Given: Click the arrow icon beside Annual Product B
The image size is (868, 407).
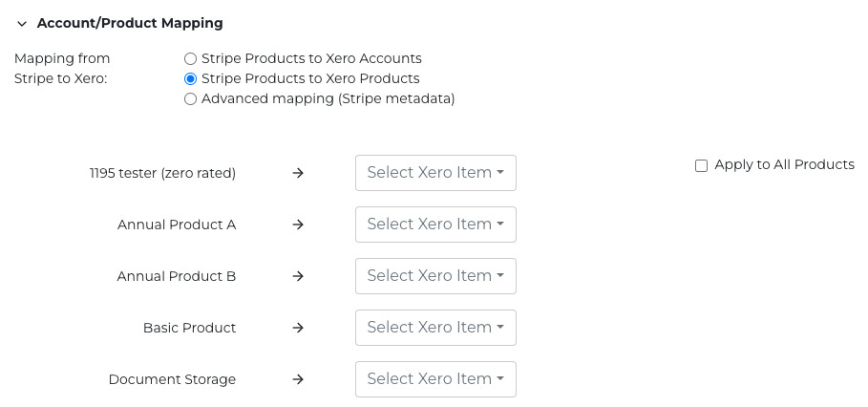Looking at the screenshot, I should (298, 277).
